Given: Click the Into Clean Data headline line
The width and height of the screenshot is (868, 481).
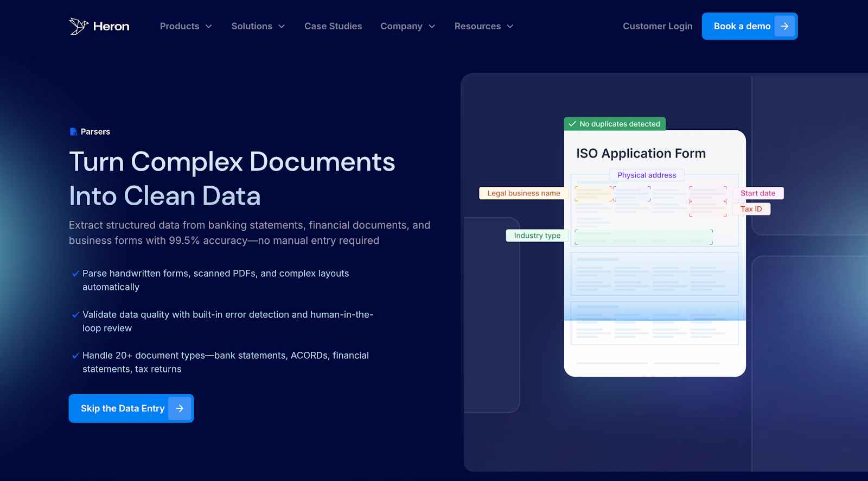Looking at the screenshot, I should [x=165, y=196].
